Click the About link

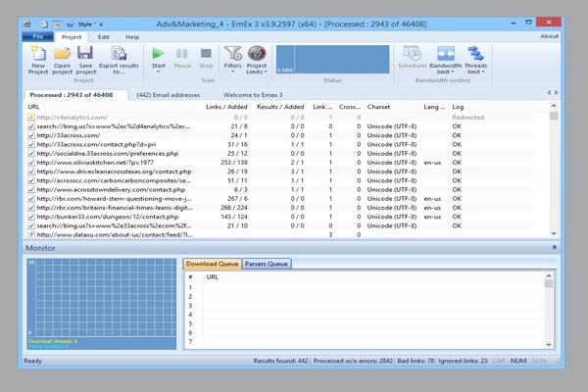[550, 36]
